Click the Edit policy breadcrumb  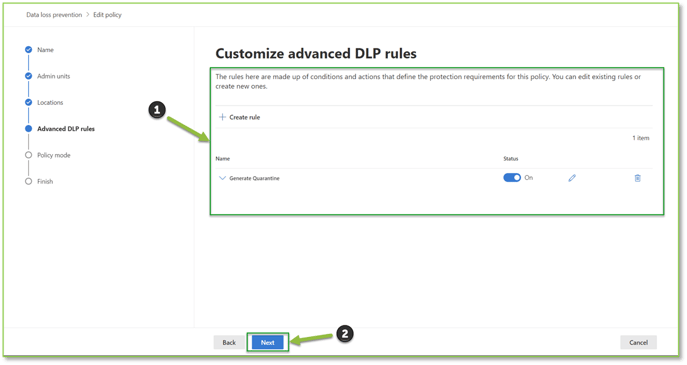[x=107, y=14]
